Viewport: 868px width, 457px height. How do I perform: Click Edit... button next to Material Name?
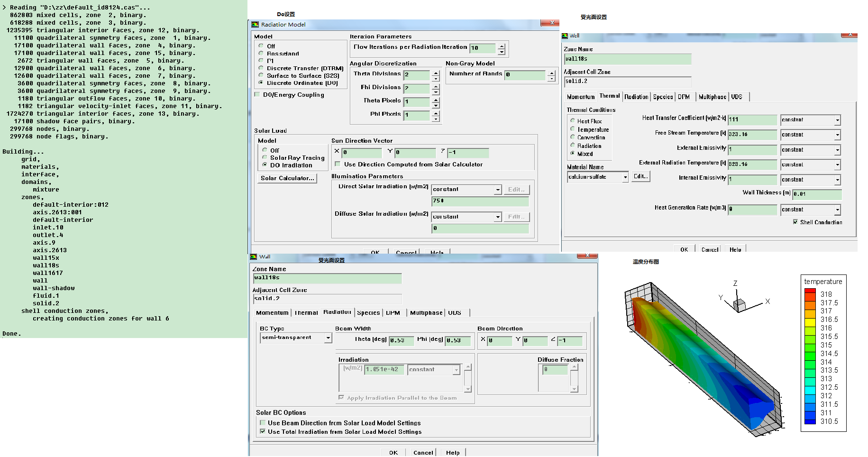pyautogui.click(x=641, y=176)
